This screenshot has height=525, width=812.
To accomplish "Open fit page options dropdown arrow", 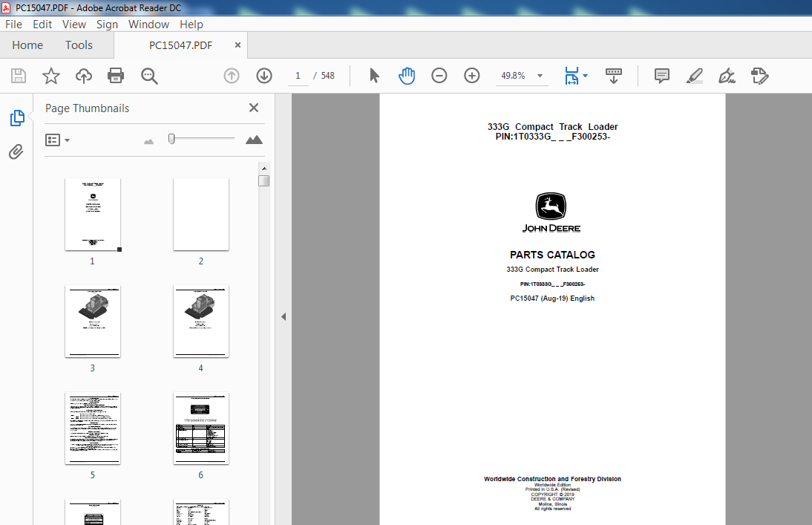I will pyautogui.click(x=585, y=76).
